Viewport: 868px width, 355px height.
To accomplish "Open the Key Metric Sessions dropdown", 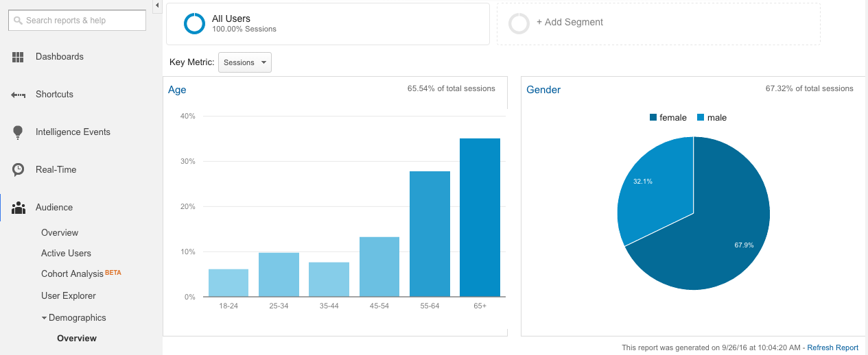I will point(245,62).
